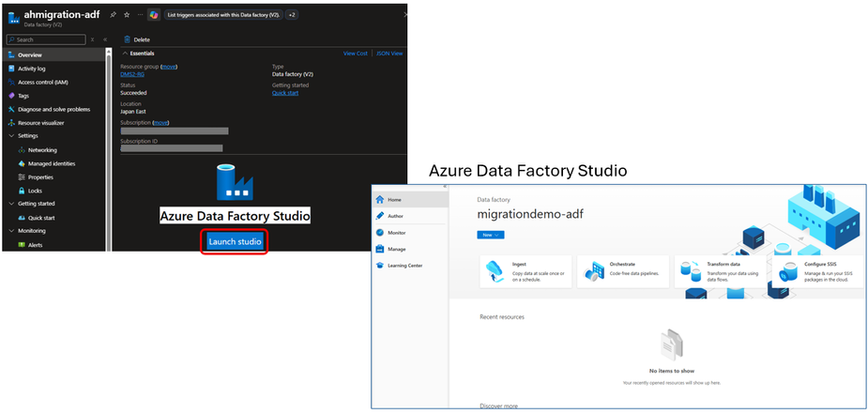Click the 'Succeeded' status value

pyautogui.click(x=133, y=93)
